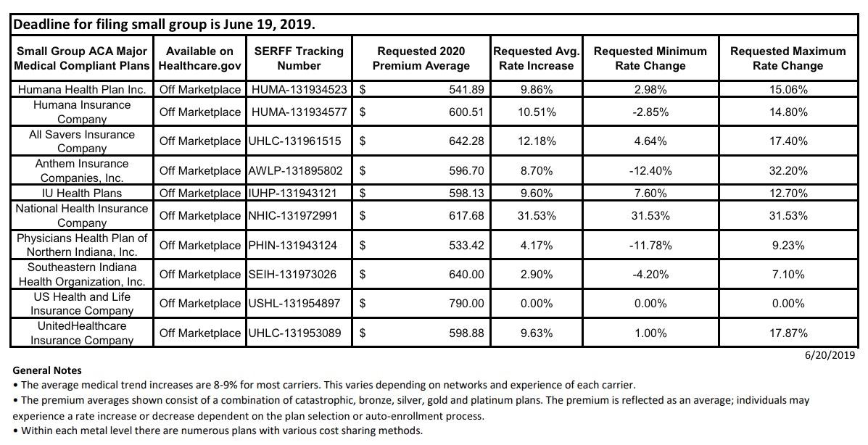Click the 790.00 premium average value
This screenshot has width=868, height=445.
click(466, 304)
